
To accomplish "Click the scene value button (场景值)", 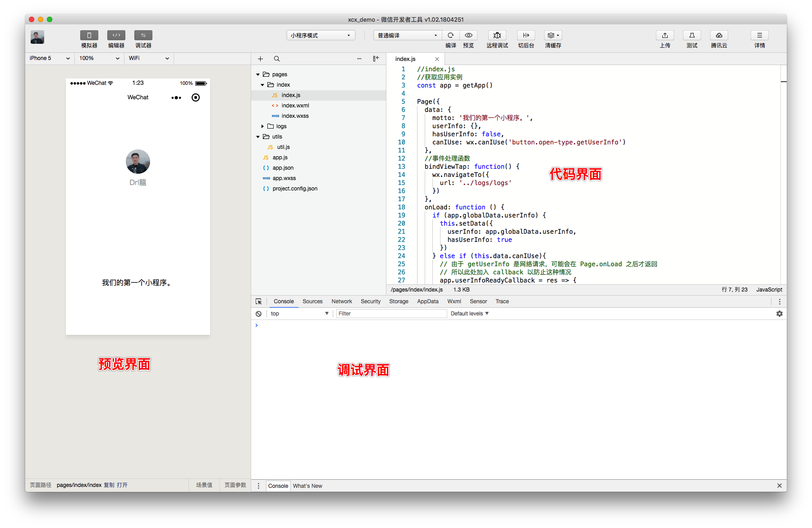I will [x=204, y=485].
